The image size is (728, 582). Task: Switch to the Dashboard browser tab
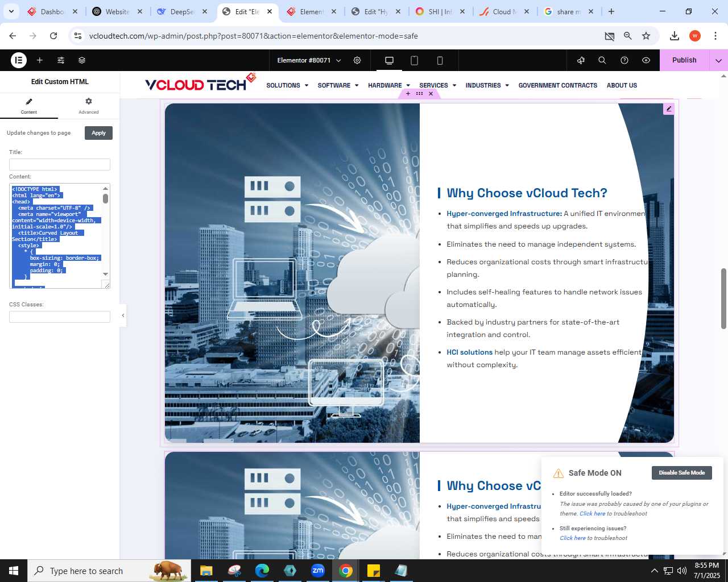tap(53, 11)
